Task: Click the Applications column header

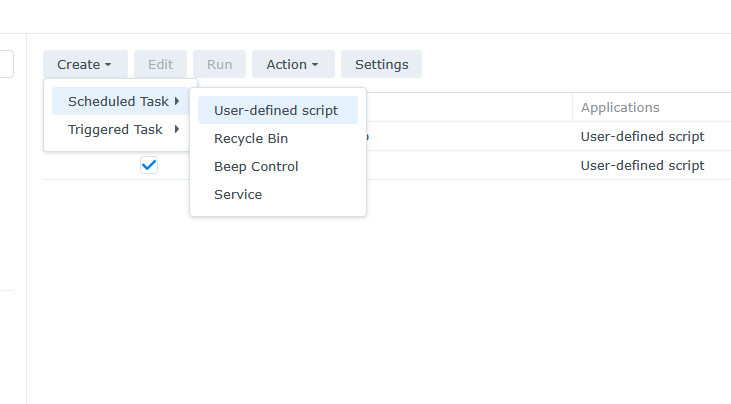Action: 620,108
